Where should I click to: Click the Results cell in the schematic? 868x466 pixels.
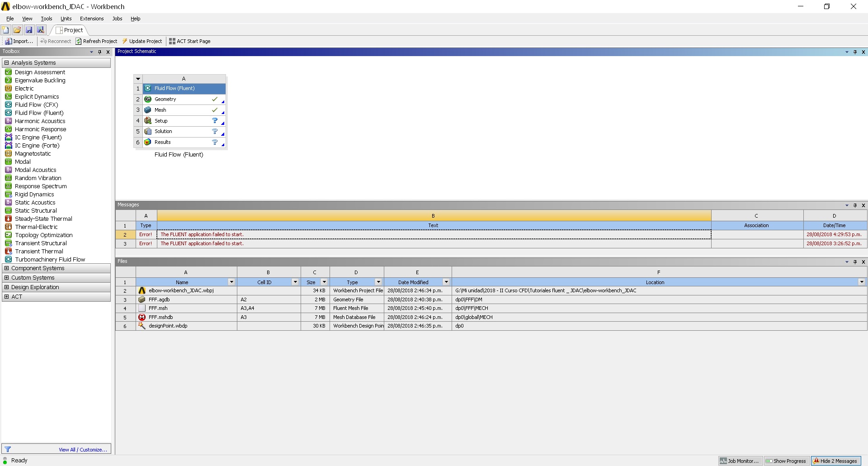(184, 142)
